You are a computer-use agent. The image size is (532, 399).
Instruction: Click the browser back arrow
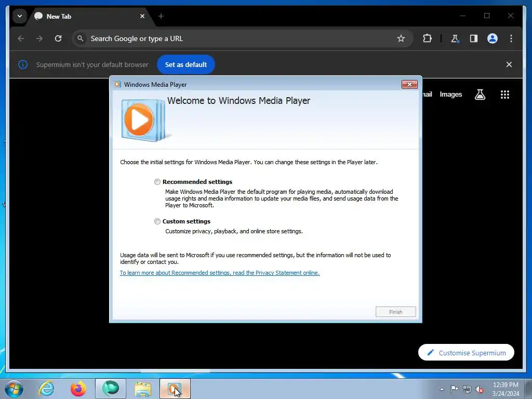click(x=21, y=38)
